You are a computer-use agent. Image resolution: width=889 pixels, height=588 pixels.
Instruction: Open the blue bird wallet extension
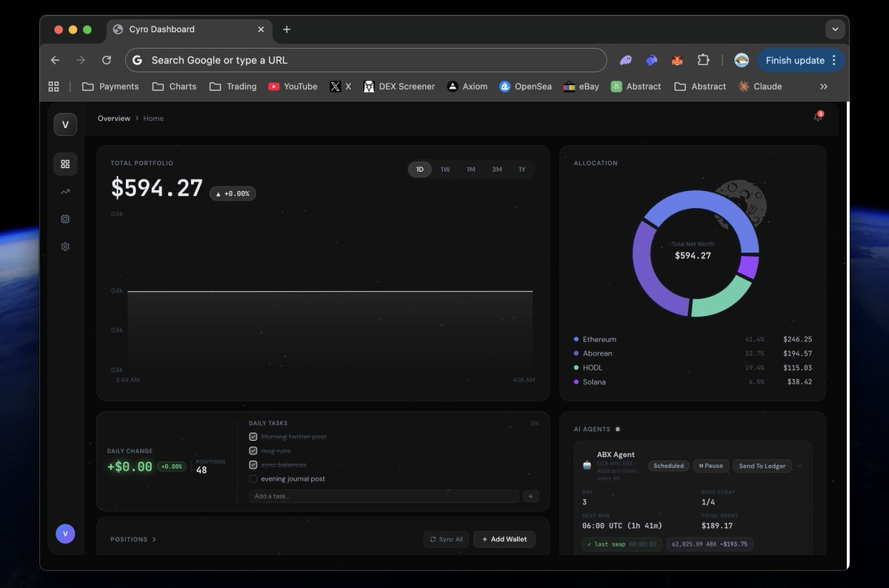click(651, 60)
